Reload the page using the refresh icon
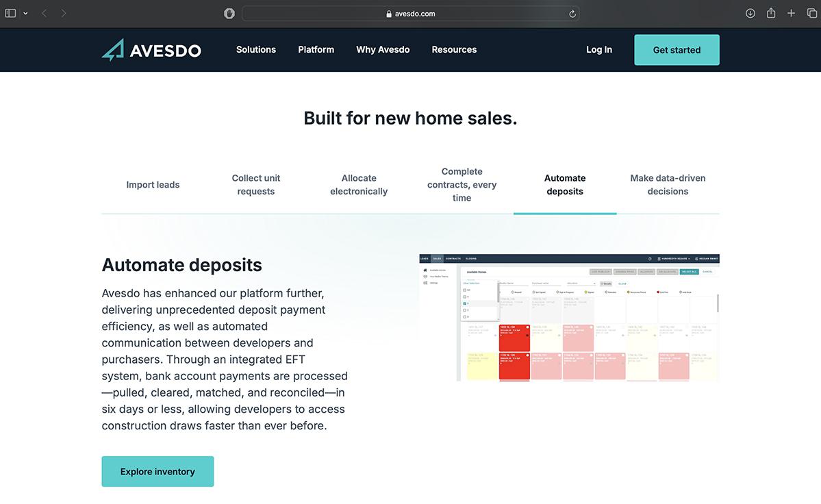 click(x=572, y=14)
